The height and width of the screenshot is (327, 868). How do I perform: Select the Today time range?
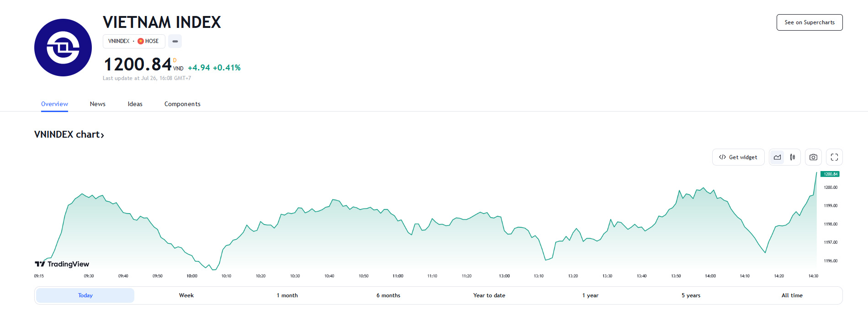tap(85, 295)
